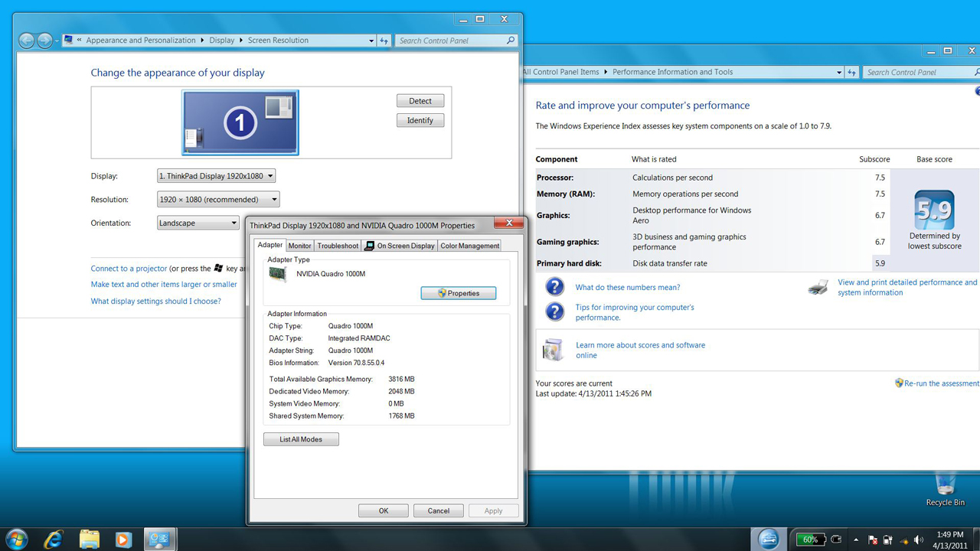
Task: Open the Windows Start orb
Action: pos(16,539)
